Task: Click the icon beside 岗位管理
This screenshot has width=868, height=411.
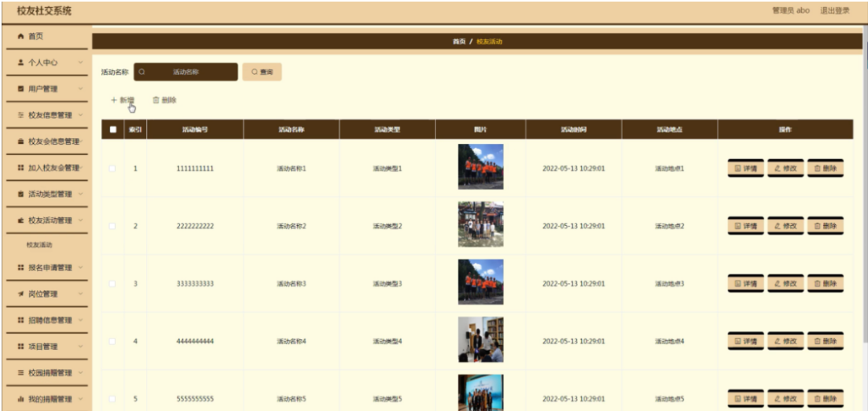Action: point(21,294)
